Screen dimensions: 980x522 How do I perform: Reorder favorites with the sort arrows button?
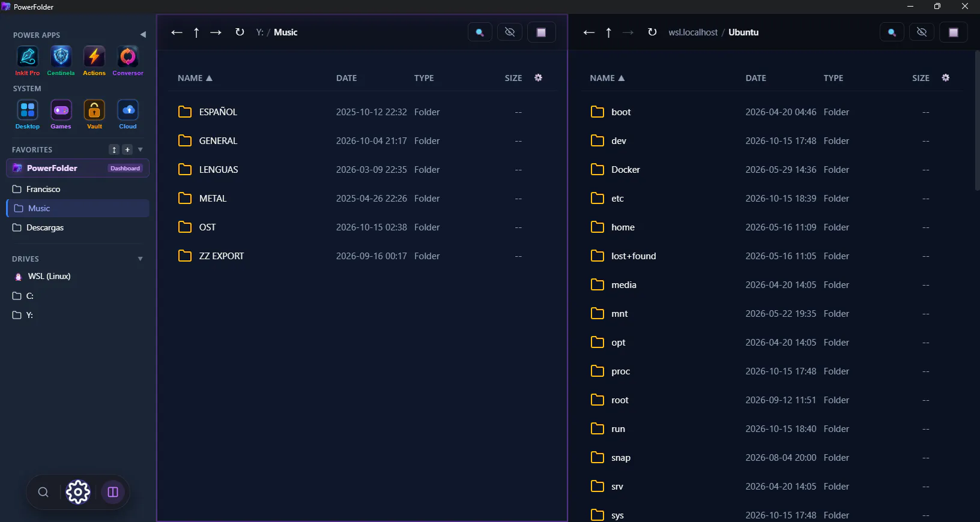114,149
